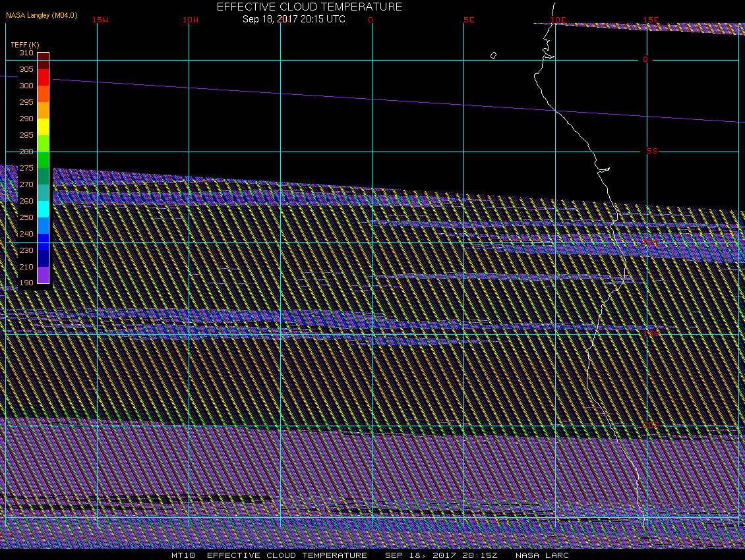Click the '270' legend value
The height and width of the screenshot is (560, 745).
tap(26, 184)
